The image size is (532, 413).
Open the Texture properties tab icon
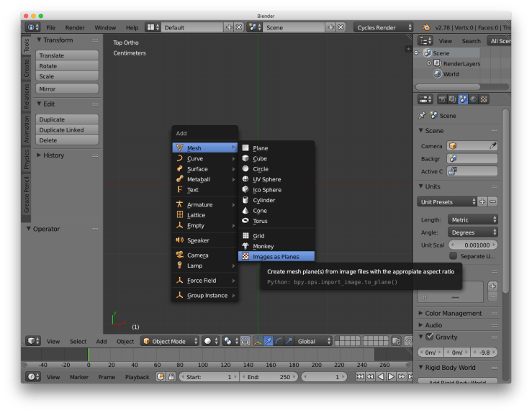pos(484,99)
